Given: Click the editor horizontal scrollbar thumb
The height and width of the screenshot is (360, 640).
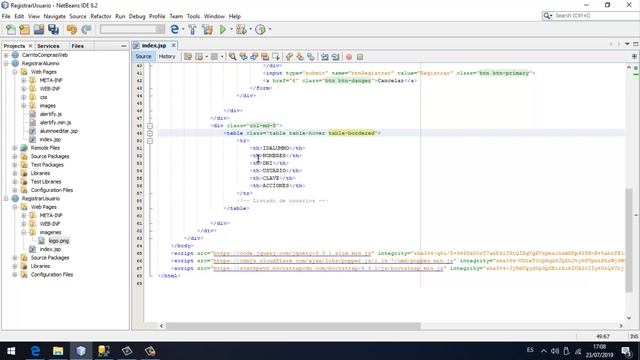Looking at the screenshot, I should point(293,326).
